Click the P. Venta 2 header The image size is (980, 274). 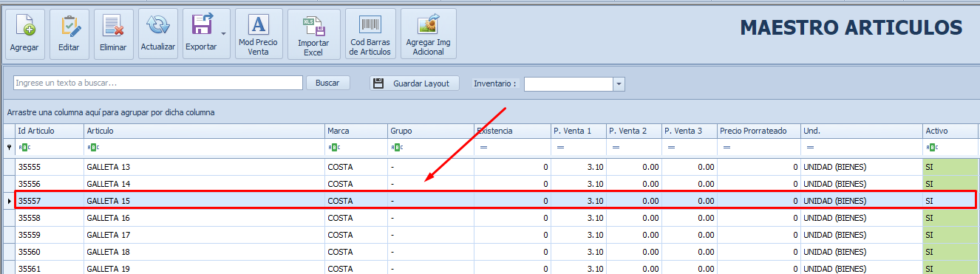pos(634,131)
